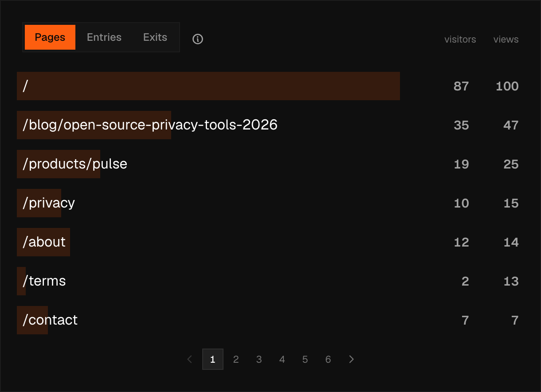Viewport: 541px width, 392px height.
Task: Click views count 7 for /contact
Action: tap(515, 320)
